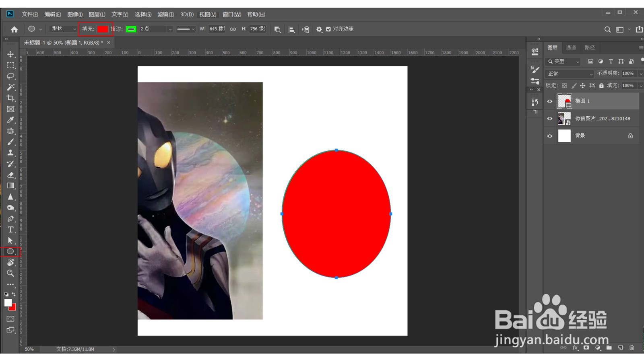Toggle link between width and height
The height and width of the screenshot is (362, 644).
[233, 29]
